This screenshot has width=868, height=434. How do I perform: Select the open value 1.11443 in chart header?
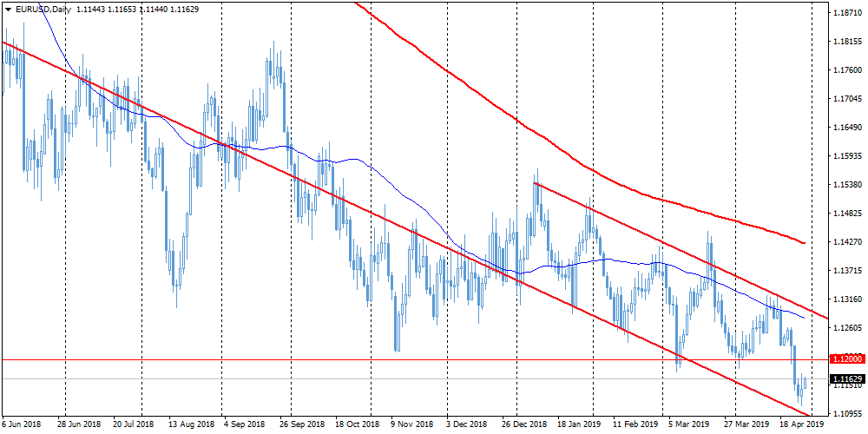pos(91,10)
